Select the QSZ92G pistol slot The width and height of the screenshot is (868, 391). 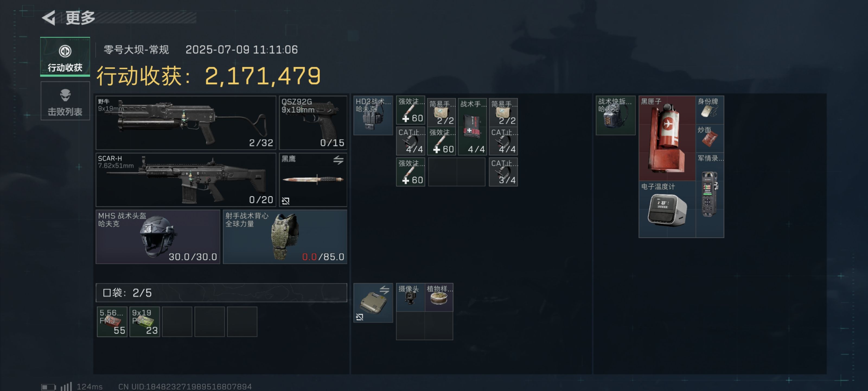(x=313, y=123)
